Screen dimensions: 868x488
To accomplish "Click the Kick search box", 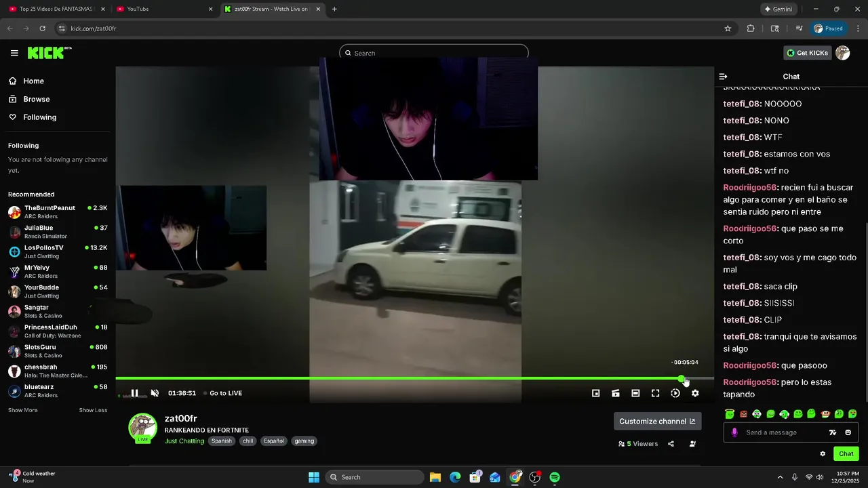I will [434, 53].
